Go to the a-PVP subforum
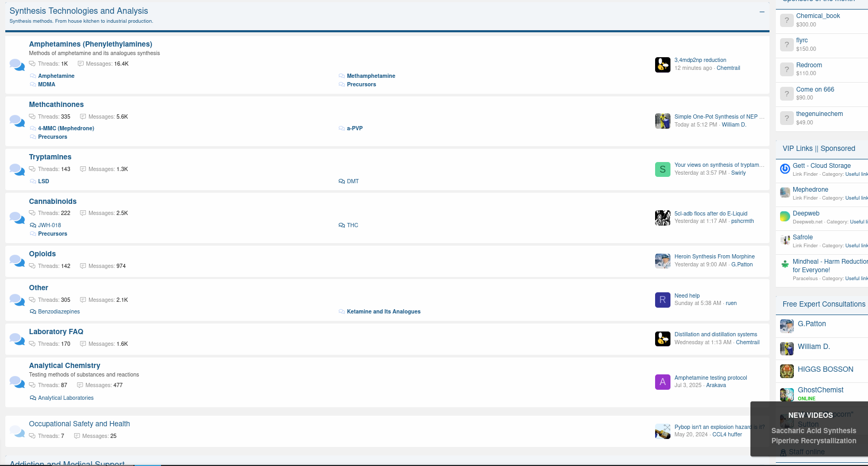 pos(355,128)
